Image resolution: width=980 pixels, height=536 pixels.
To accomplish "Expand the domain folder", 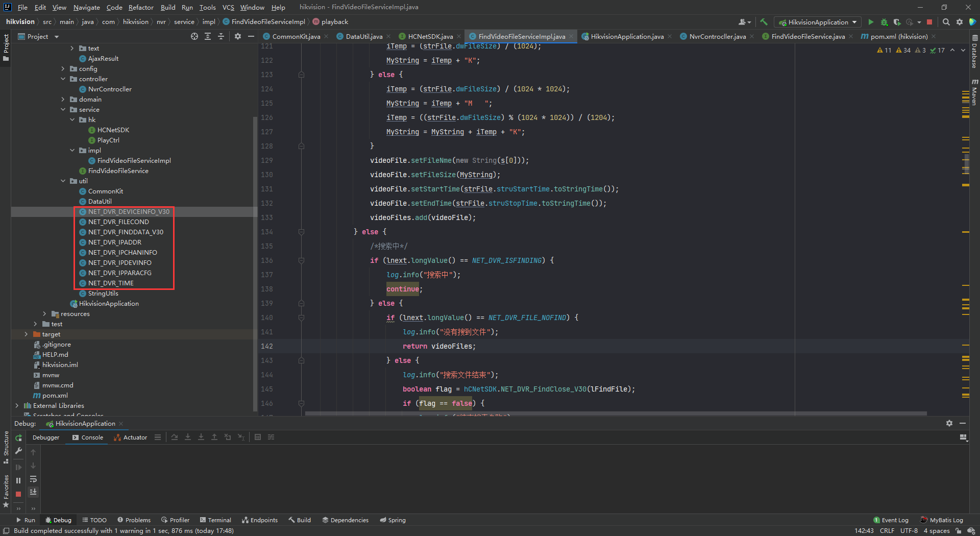I will point(63,100).
